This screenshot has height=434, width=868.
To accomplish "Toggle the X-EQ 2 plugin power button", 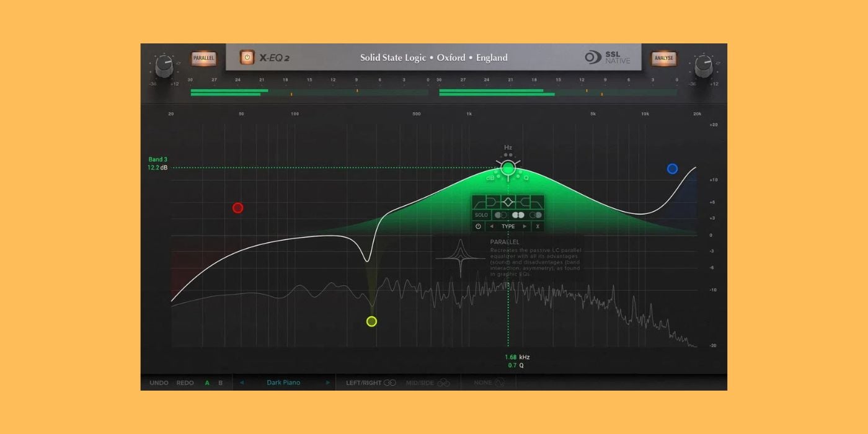I will pyautogui.click(x=247, y=58).
